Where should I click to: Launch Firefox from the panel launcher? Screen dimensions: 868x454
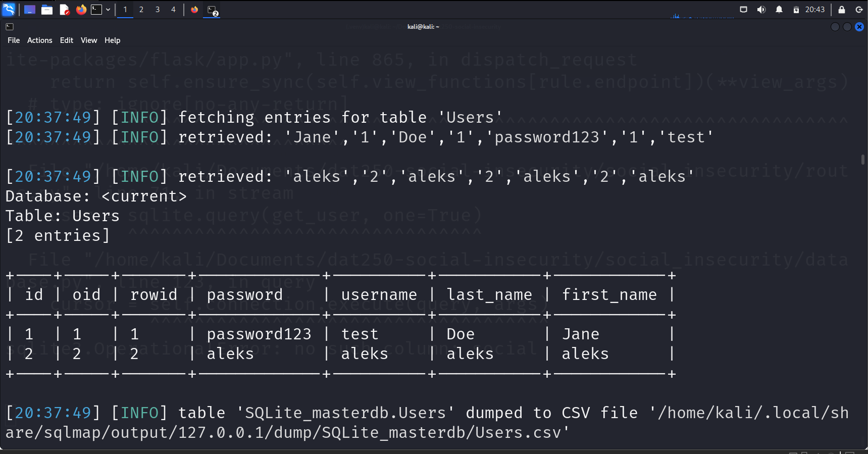click(x=81, y=10)
